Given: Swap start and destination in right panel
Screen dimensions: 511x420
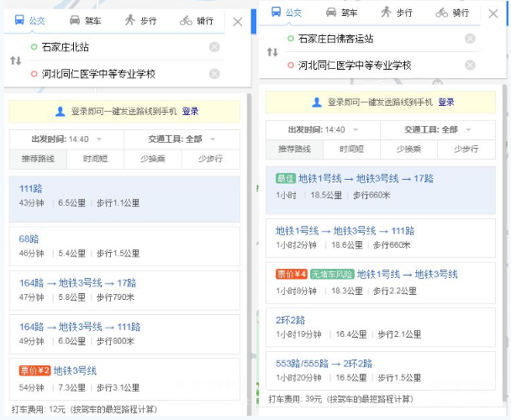Looking at the screenshot, I should coord(272,52).
